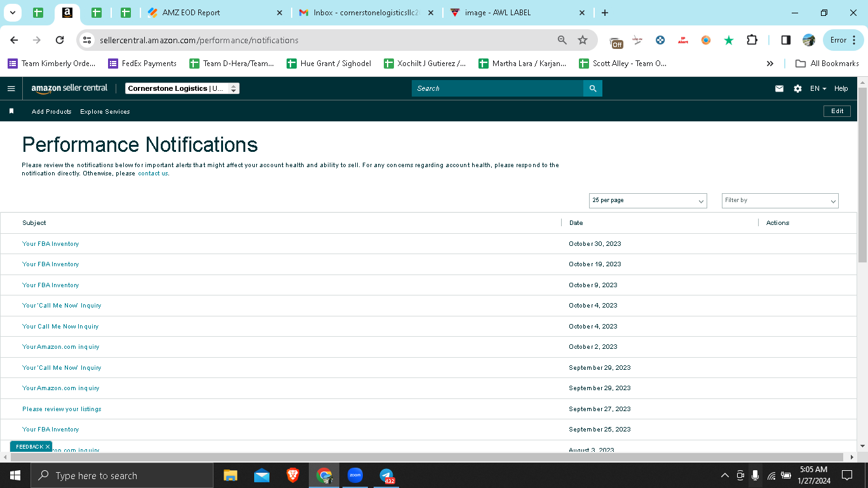868x488 pixels.
Task: Open Explore Services in the Seller Central bar
Action: [x=105, y=111]
